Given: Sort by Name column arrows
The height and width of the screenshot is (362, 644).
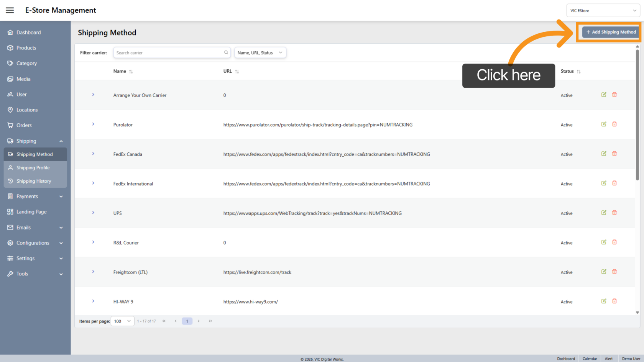Looking at the screenshot, I should pyautogui.click(x=131, y=72).
